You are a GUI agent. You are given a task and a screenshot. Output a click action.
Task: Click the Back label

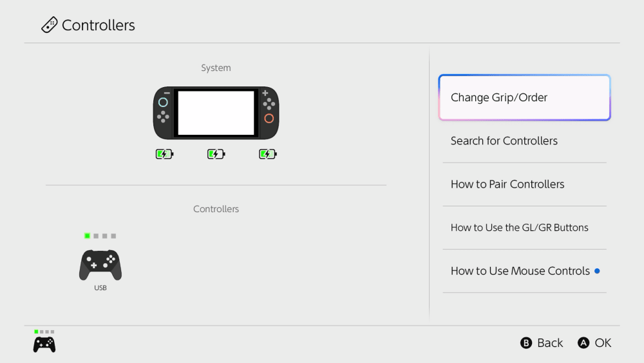[549, 343]
